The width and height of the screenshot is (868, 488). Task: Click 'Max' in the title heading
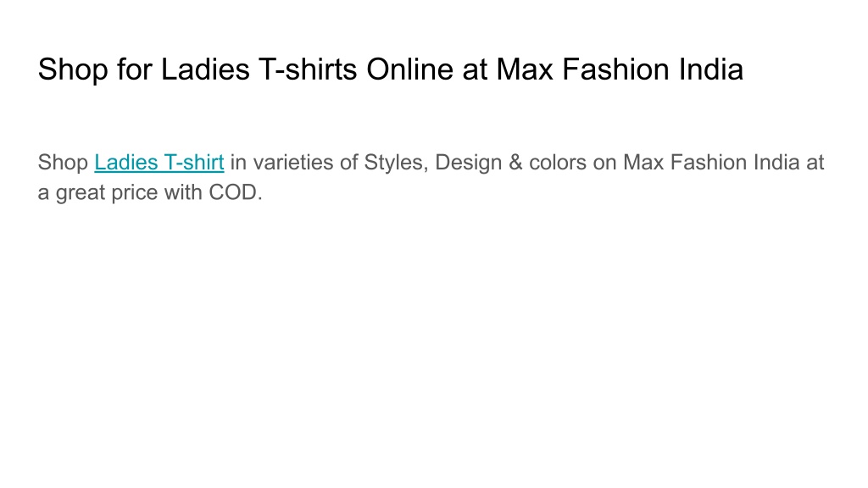coord(524,69)
